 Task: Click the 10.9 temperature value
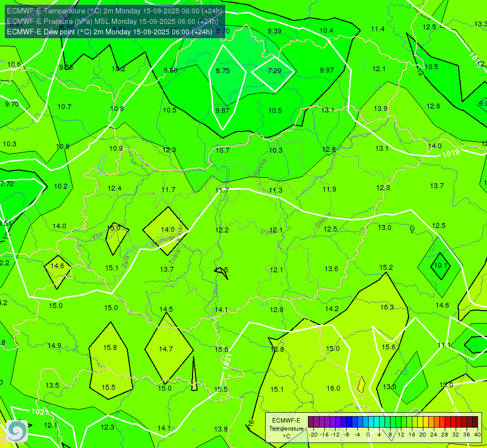[x=116, y=149]
